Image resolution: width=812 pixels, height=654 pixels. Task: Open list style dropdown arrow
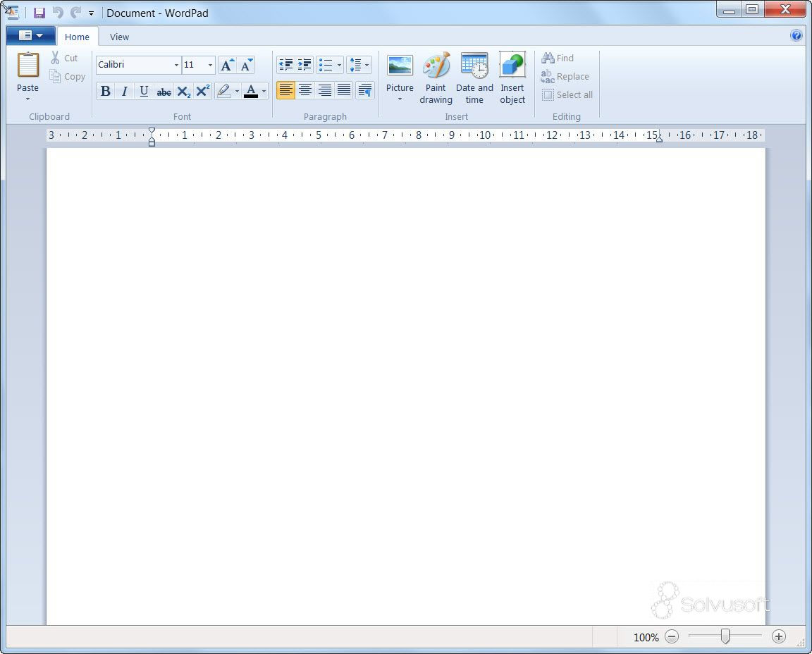click(339, 65)
